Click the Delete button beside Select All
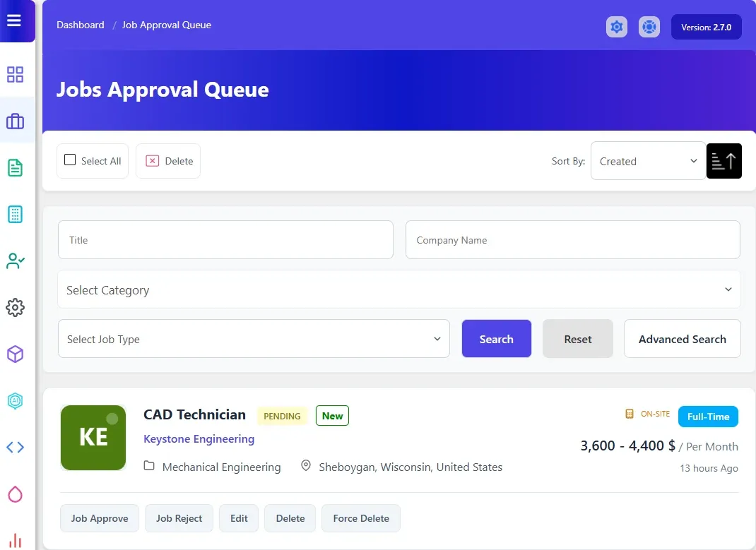 [167, 161]
